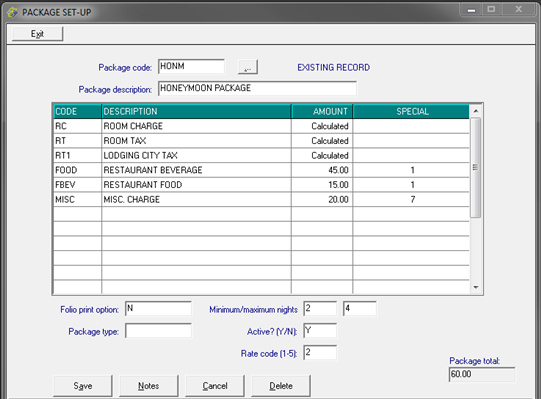Click the Package total field
The width and height of the screenshot is (541, 399).
(x=482, y=374)
